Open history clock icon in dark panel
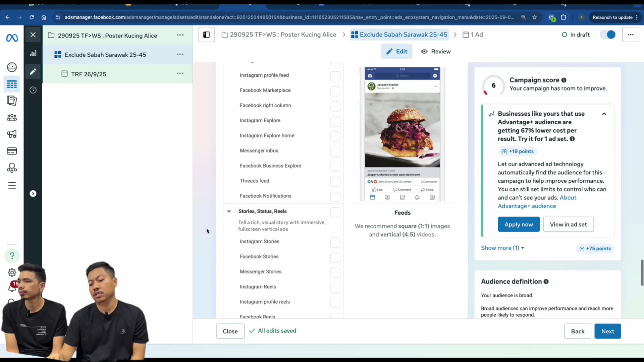 pos(33,90)
